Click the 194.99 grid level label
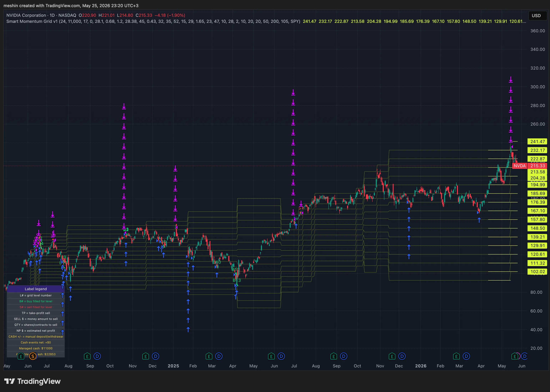Image resolution: width=550 pixels, height=392 pixels. tap(538, 185)
